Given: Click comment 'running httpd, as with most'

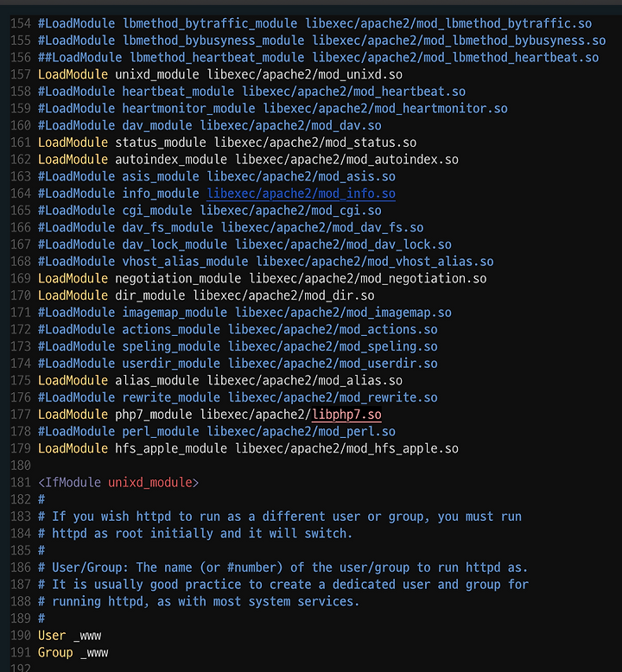Looking at the screenshot, I should pos(199,602).
